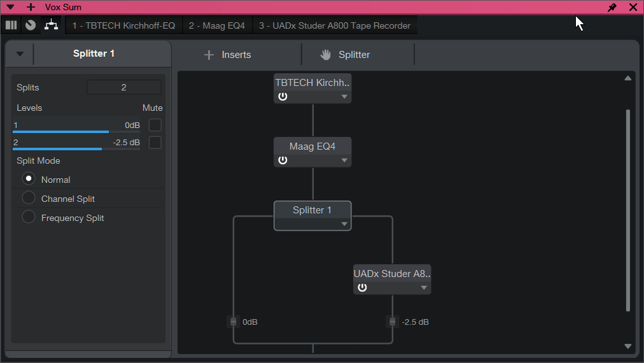Click the routing view vertical scrollbar thumb
The width and height of the screenshot is (644, 363).
point(628,210)
